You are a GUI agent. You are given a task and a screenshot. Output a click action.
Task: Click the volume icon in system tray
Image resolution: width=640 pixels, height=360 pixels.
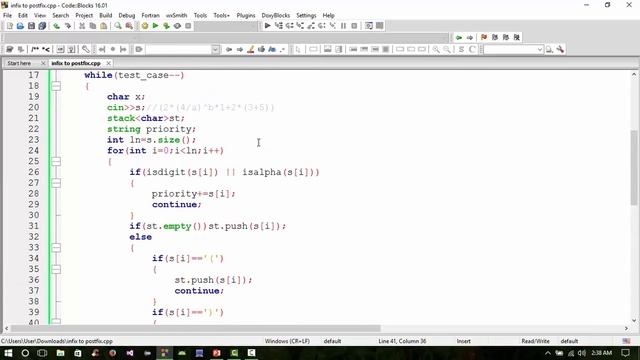582,353
